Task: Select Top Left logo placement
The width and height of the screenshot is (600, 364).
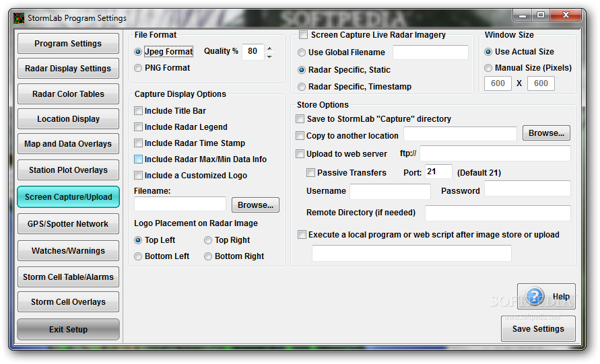Action: pyautogui.click(x=138, y=240)
